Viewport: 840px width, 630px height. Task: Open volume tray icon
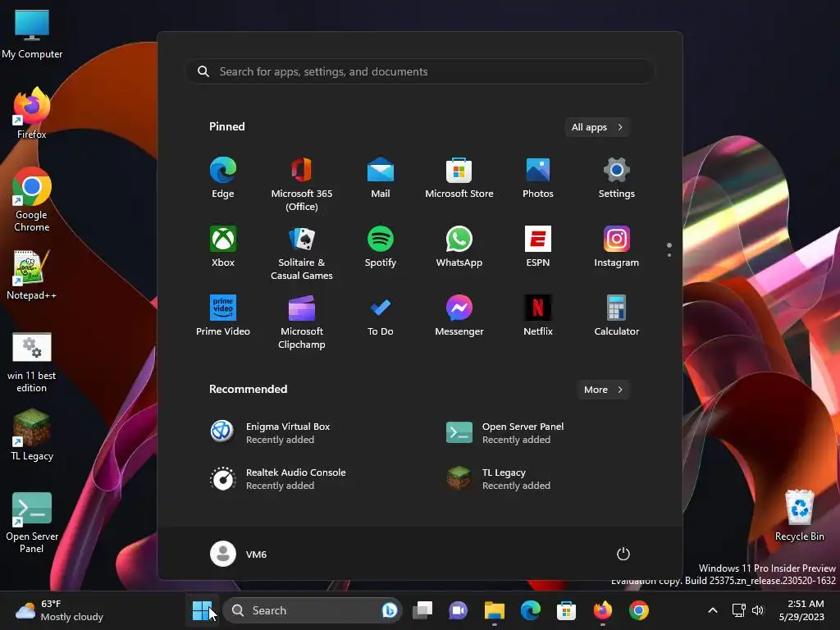pos(757,610)
